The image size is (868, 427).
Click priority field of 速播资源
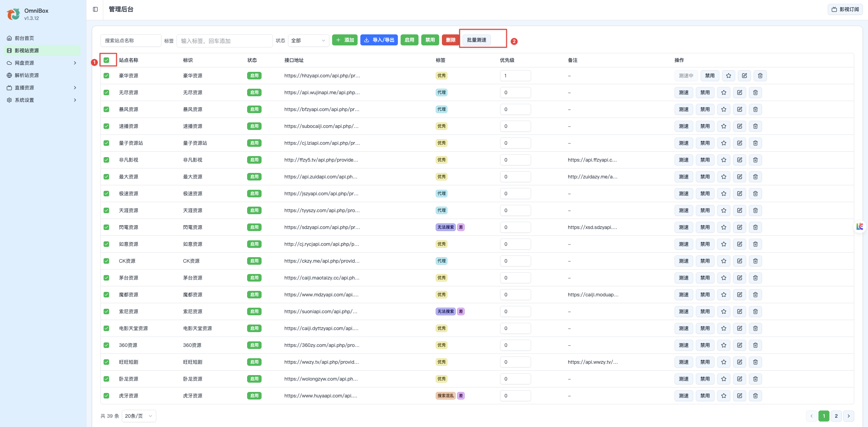click(x=516, y=126)
